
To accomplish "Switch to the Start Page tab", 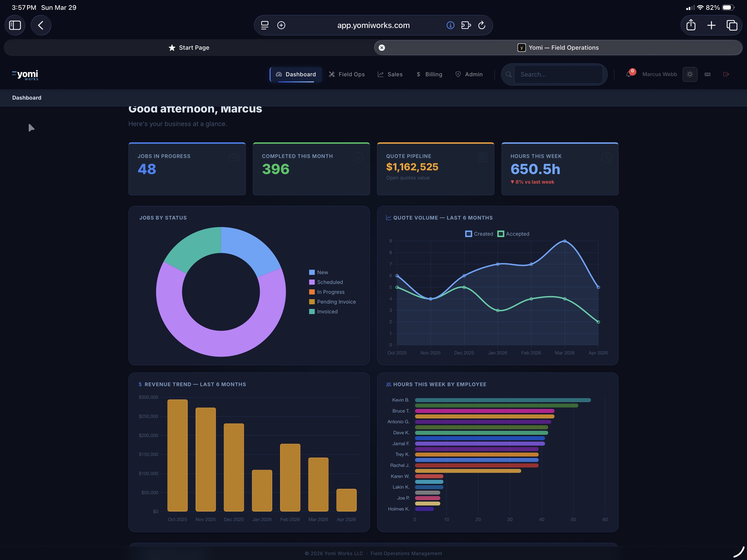I will click(x=189, y=48).
